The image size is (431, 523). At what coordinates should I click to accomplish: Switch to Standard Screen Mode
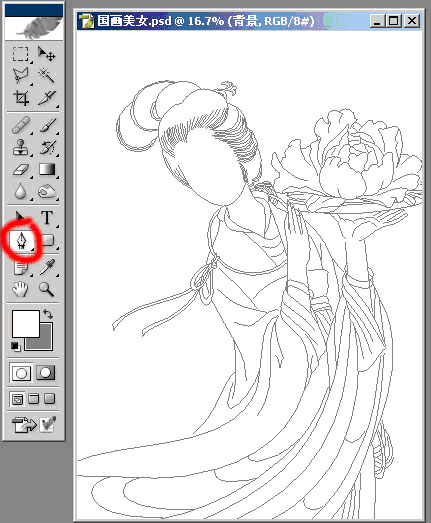pyautogui.click(x=17, y=399)
